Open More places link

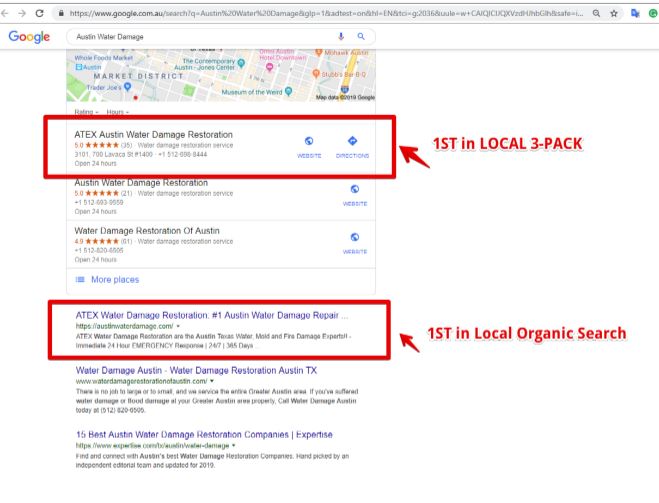pyautogui.click(x=115, y=279)
